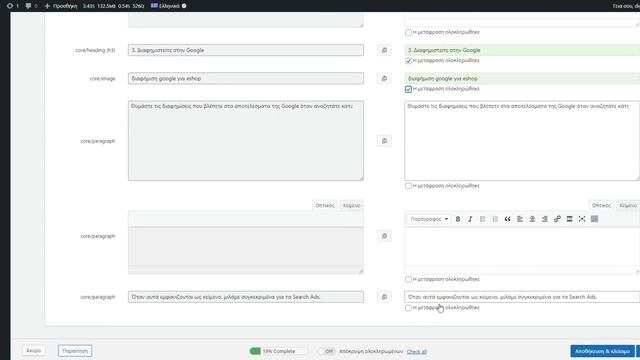Screen dimensions: 640x360
Task: Focus the translation field 'διαφήμιση google για eshop'
Action: pos(522,78)
